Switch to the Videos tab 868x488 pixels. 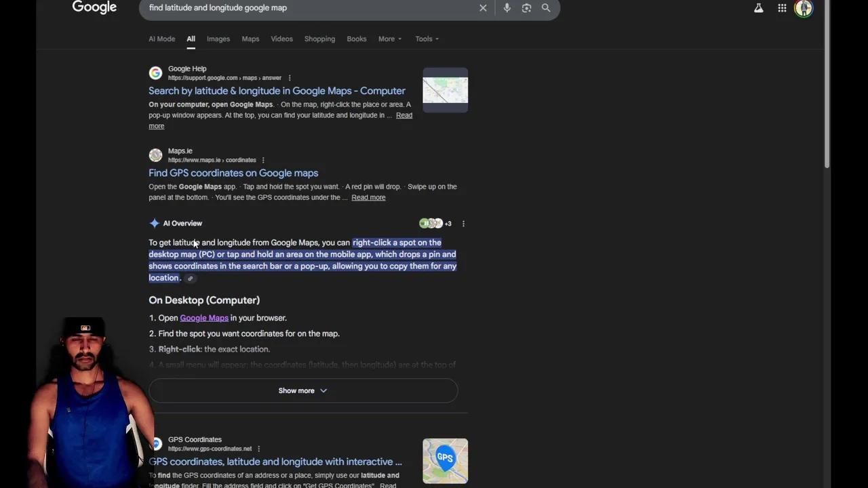point(281,39)
